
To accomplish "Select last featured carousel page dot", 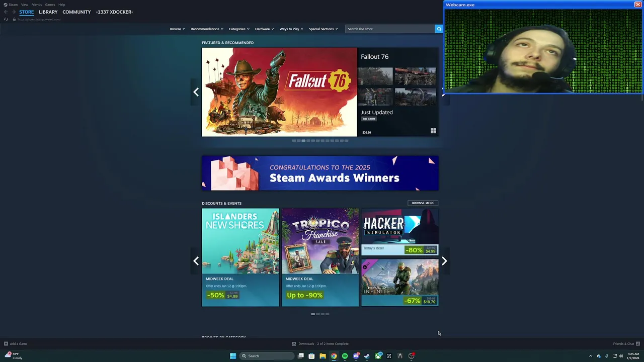I will [x=346, y=141].
